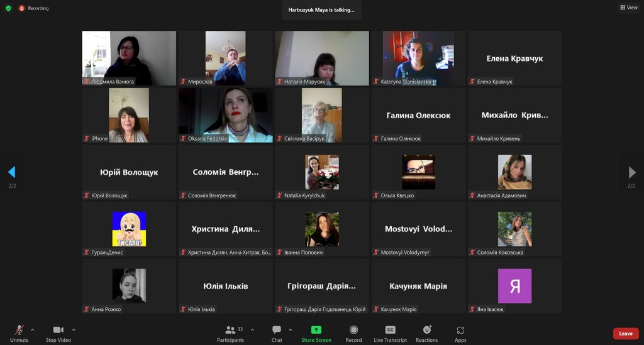
Task: Click Яна Івасюк's purple avatar tile
Action: (514, 286)
